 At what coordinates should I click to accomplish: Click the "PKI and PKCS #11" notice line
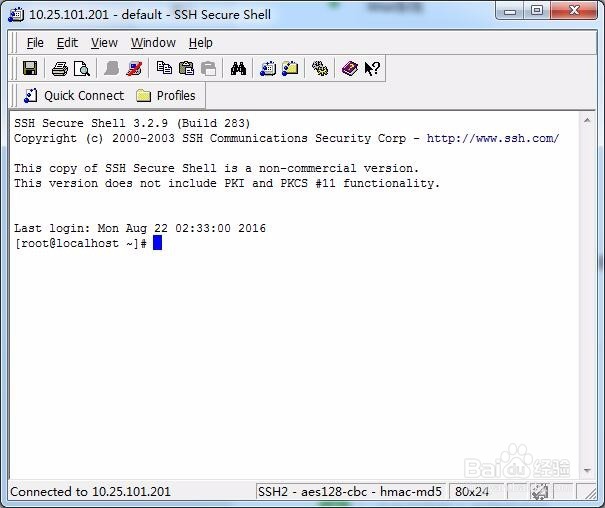pyautogui.click(x=227, y=183)
